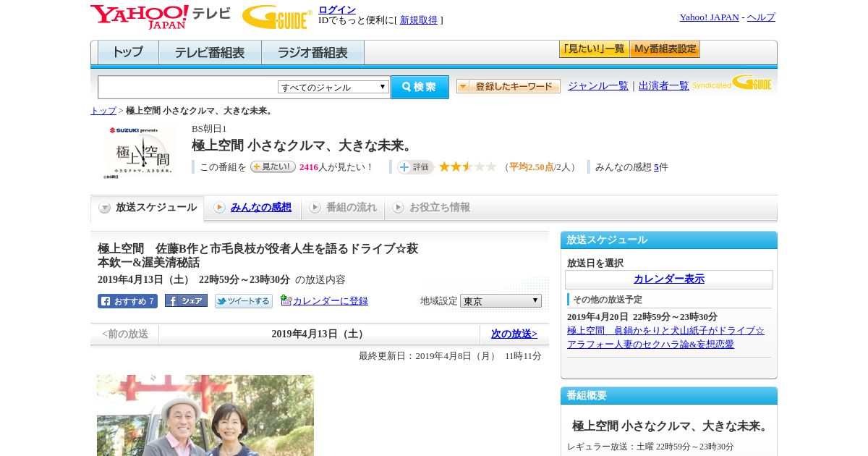The image size is (868, 456).
Task: Tweet with the ツイートする button
Action: point(244,301)
